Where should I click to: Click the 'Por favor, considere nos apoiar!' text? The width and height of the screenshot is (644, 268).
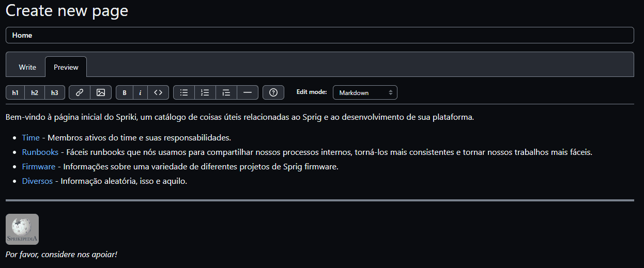coord(62,255)
